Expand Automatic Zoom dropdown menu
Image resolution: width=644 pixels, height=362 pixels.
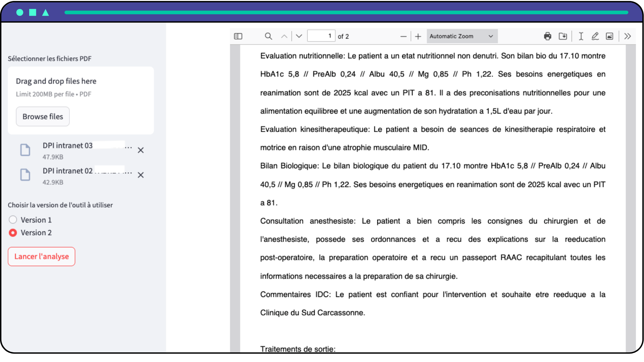[x=461, y=36]
